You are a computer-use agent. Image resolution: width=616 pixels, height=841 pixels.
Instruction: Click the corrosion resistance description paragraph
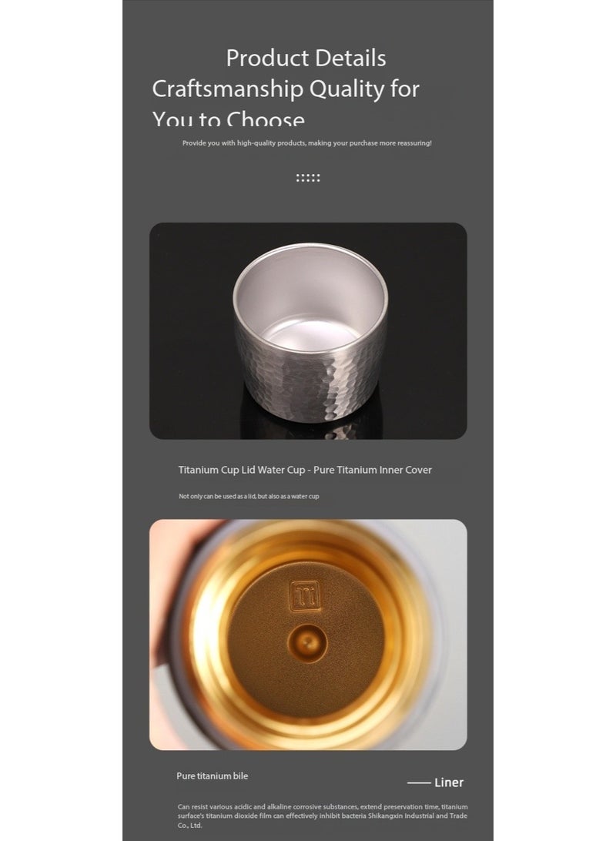[x=322, y=816]
